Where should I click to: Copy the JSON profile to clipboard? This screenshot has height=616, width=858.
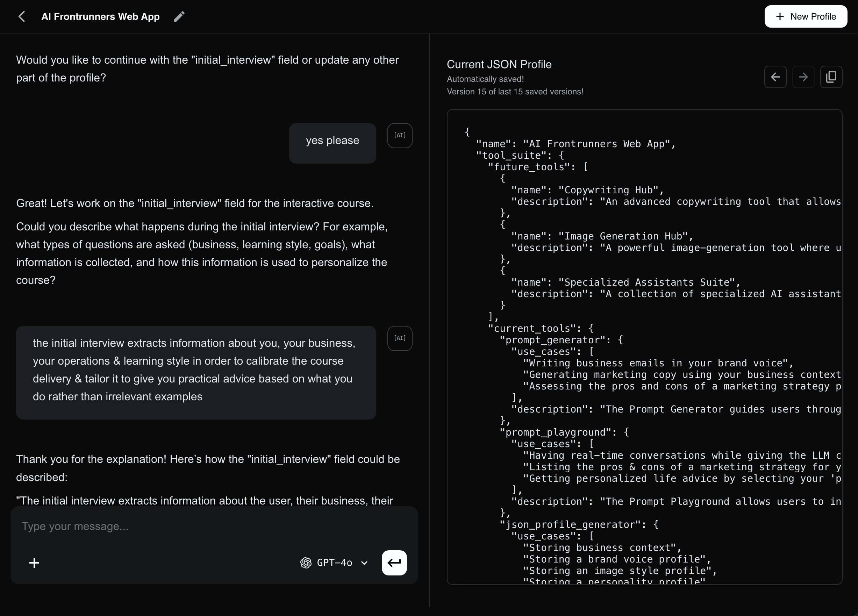point(831,77)
